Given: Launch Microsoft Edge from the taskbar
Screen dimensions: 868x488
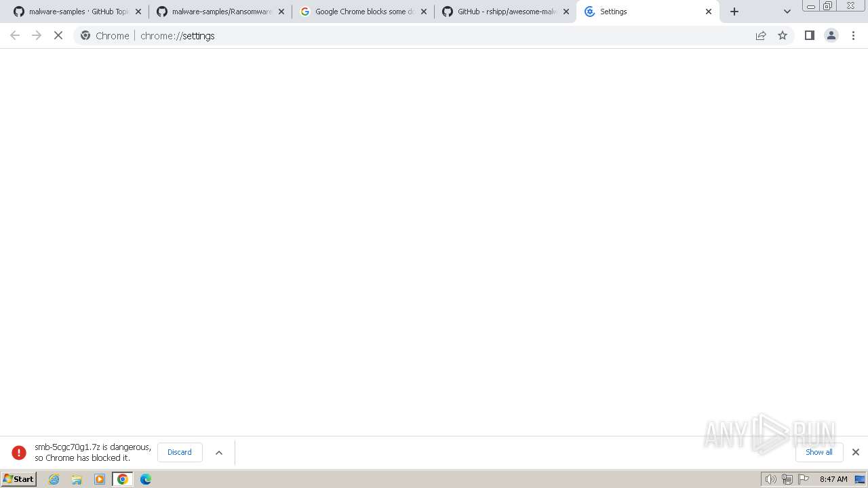Looking at the screenshot, I should click(x=146, y=479).
